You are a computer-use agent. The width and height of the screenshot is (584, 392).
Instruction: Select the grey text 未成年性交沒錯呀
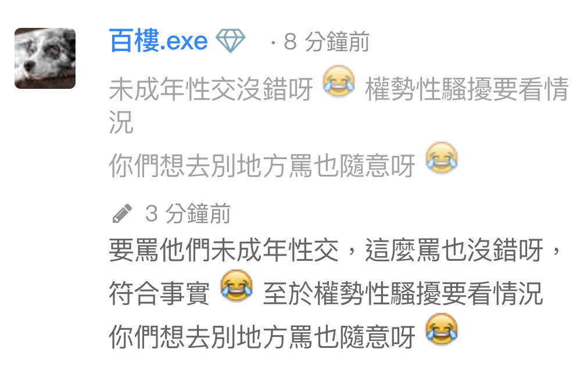point(211,89)
